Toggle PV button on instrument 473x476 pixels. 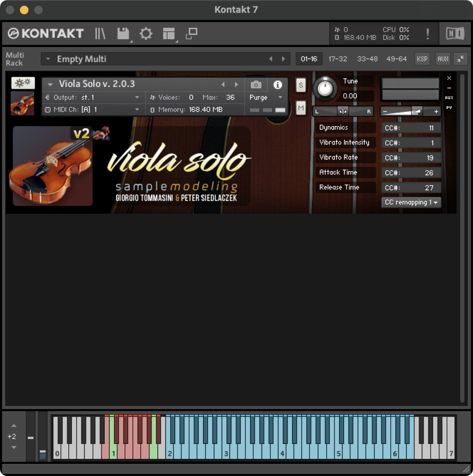(x=449, y=107)
